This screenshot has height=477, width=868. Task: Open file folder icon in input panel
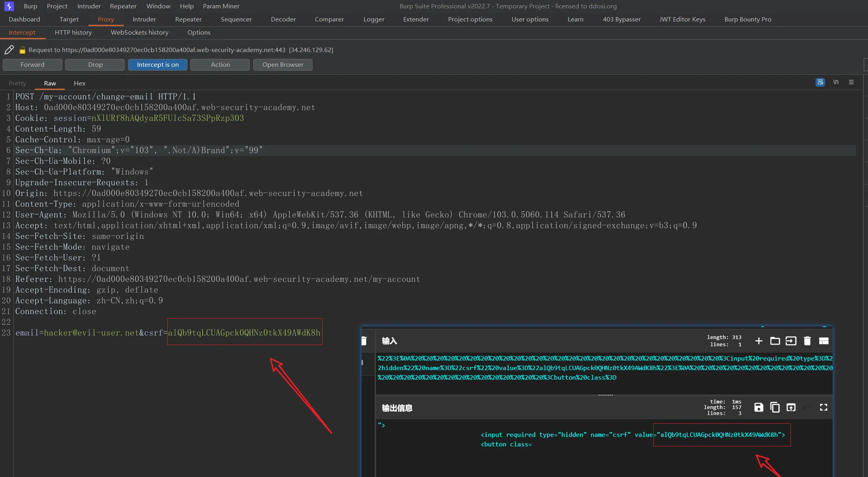(775, 341)
